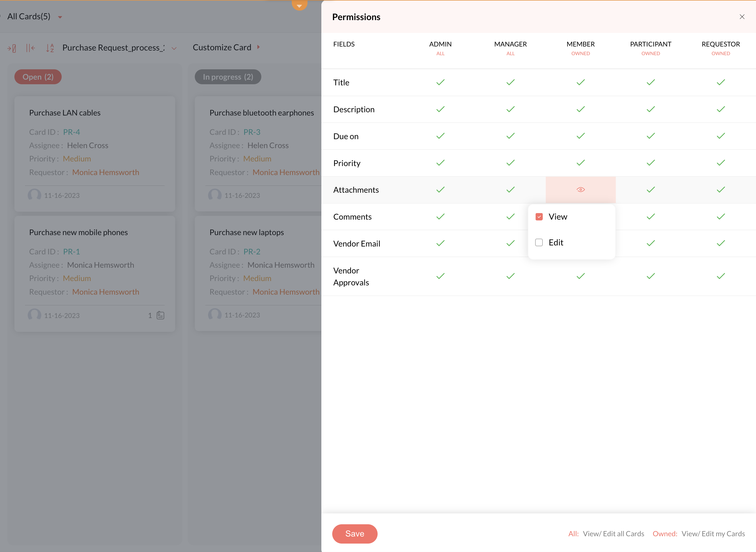Viewport: 756px width, 552px height.
Task: Click the A-Z sort icon
Action: [x=50, y=48]
